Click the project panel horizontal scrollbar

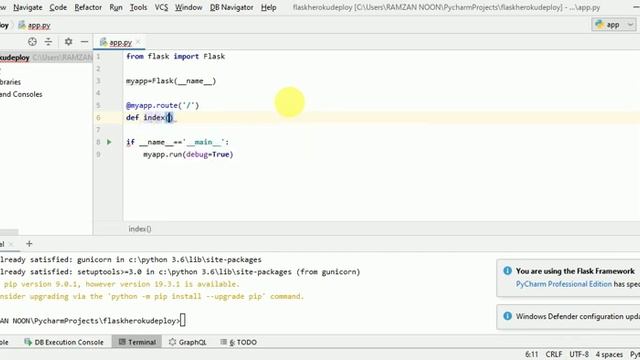coord(9,232)
